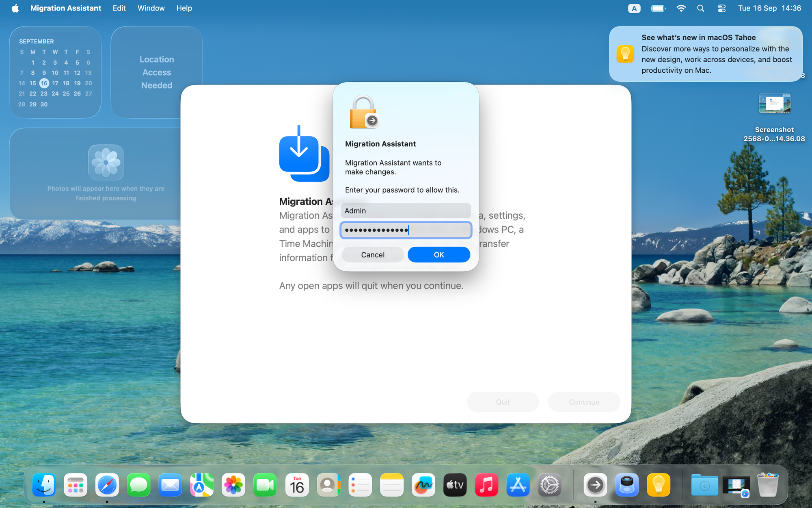
Task: Click the dimmed Continue button
Action: (584, 402)
